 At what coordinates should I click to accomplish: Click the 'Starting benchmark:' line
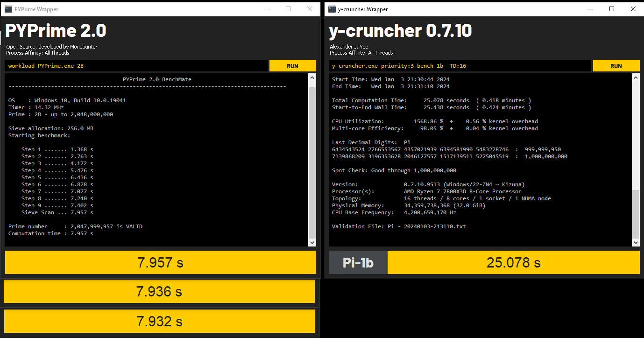pyautogui.click(x=39, y=135)
